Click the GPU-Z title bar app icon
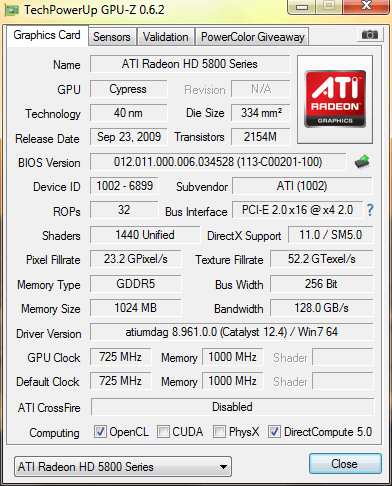Viewport: 392px width, 486px height. click(x=11, y=10)
